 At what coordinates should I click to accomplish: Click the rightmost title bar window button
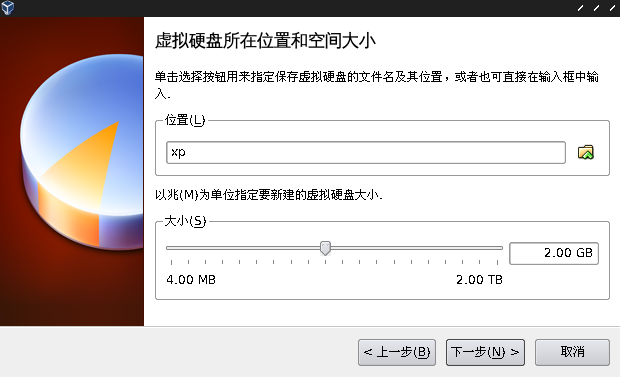click(x=612, y=8)
